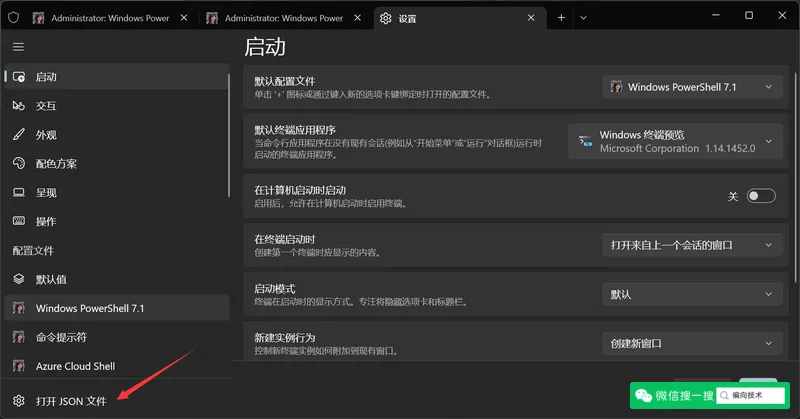Open the 默认终端应用程序 dropdown showing Windows 终端预览
Screen dimensions: 800x419
pos(675,141)
